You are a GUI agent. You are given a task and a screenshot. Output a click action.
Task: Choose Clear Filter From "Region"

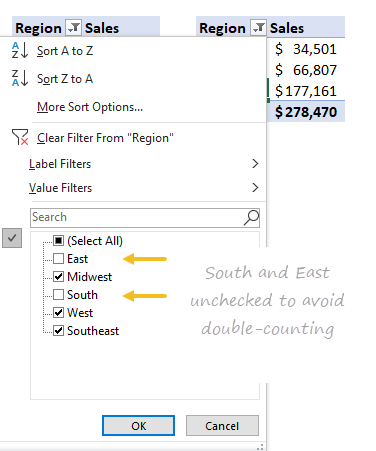point(105,138)
